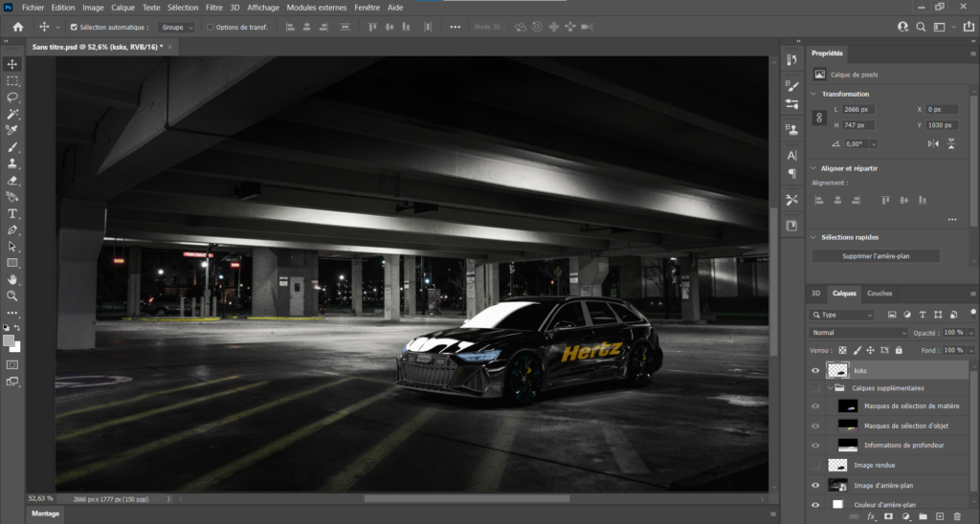Switch to the 3D panel tab
The image size is (980, 524).
815,294
